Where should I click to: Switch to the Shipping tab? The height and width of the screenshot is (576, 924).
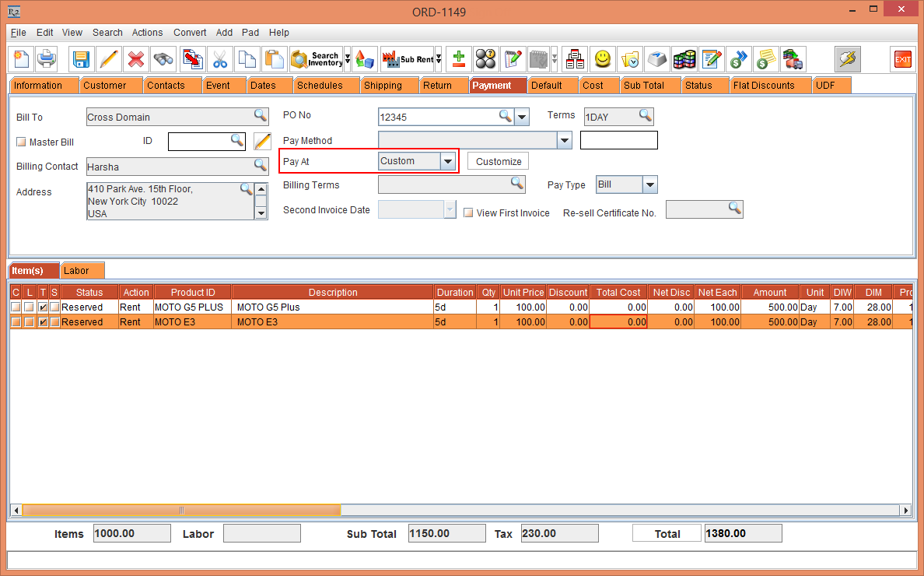pyautogui.click(x=383, y=86)
